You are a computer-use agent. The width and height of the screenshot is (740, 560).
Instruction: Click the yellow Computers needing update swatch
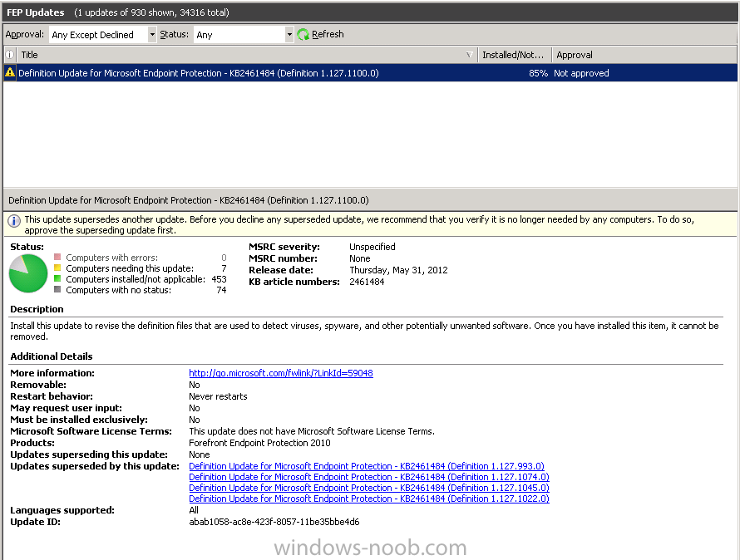(57, 268)
